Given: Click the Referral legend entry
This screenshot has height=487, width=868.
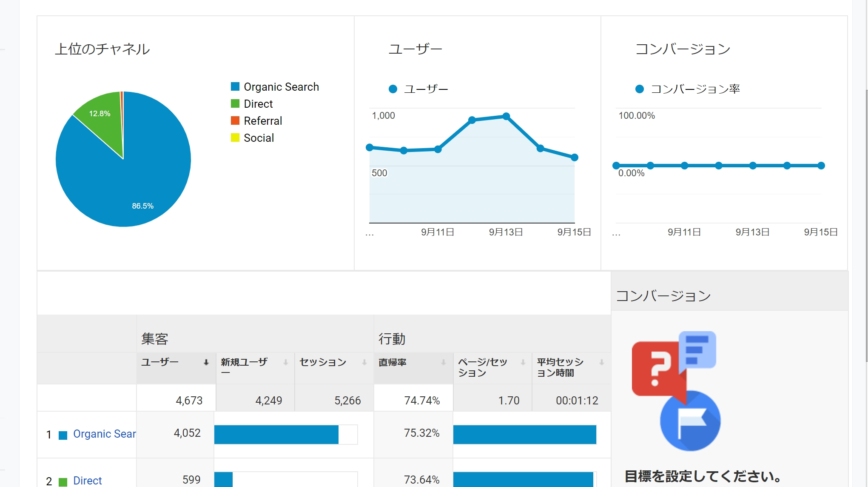Looking at the screenshot, I should 263,121.
